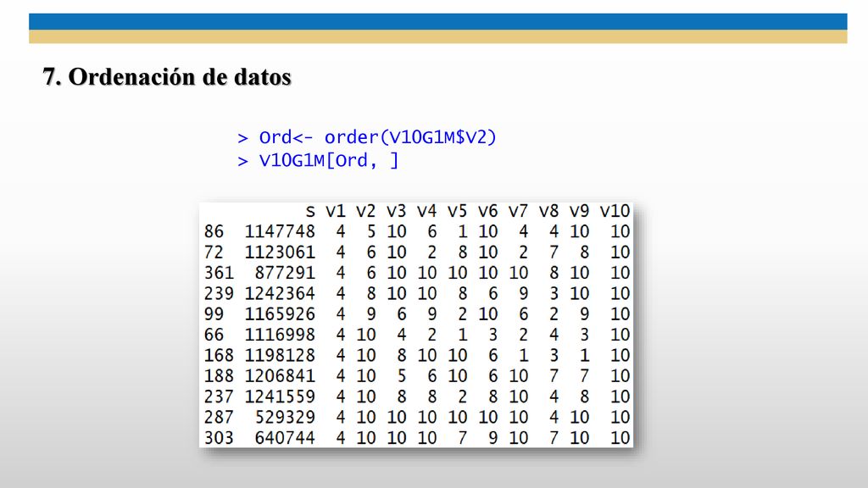This screenshot has height=488, width=868.
Task: Click the V2 value "5" in row 86
Action: pos(371,231)
